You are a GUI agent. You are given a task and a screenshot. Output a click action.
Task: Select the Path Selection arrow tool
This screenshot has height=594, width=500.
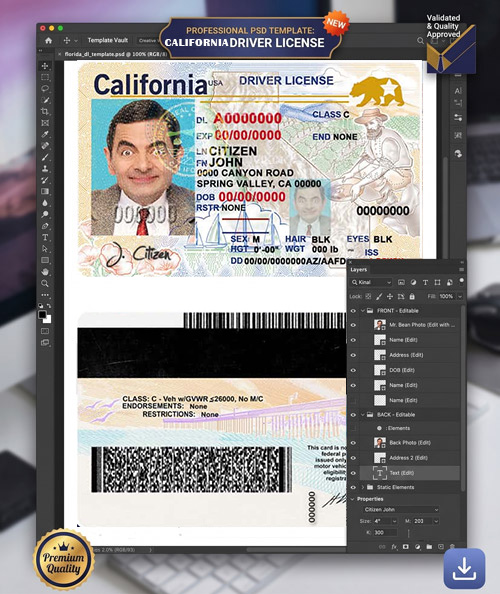tap(45, 249)
